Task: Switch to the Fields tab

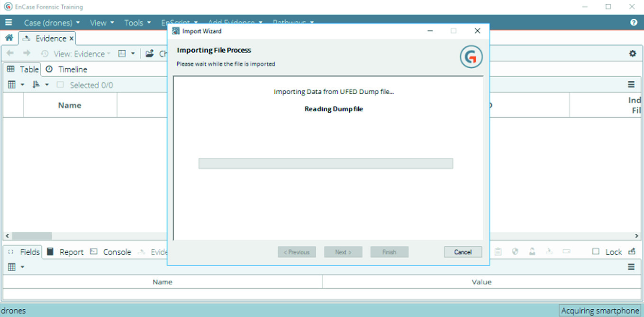Action: point(23,252)
